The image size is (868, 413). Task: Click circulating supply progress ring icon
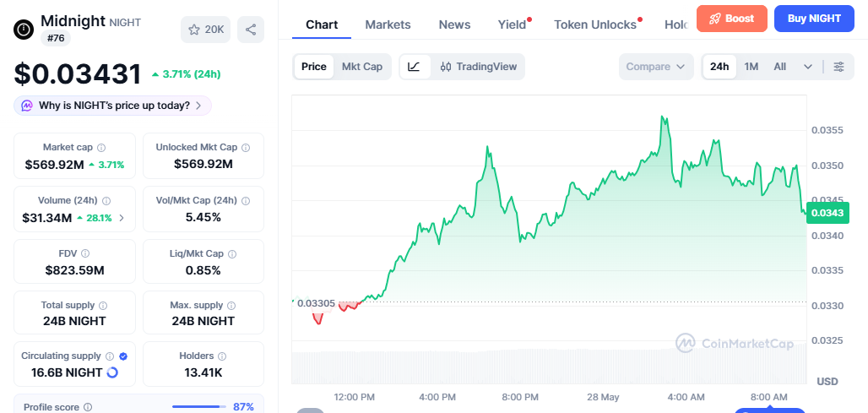coord(112,372)
